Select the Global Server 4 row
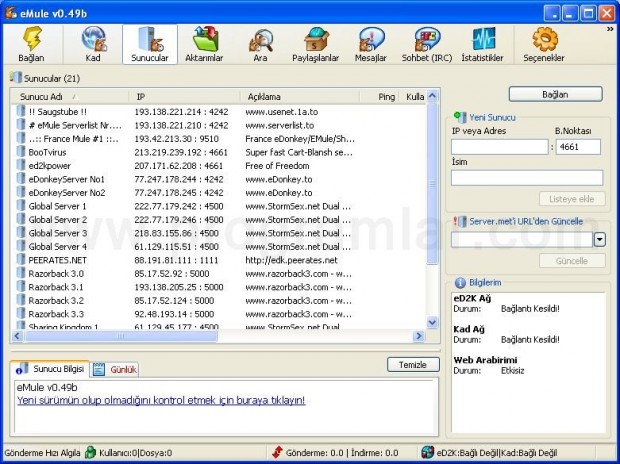Image resolution: width=620 pixels, height=464 pixels. pyautogui.click(x=219, y=246)
